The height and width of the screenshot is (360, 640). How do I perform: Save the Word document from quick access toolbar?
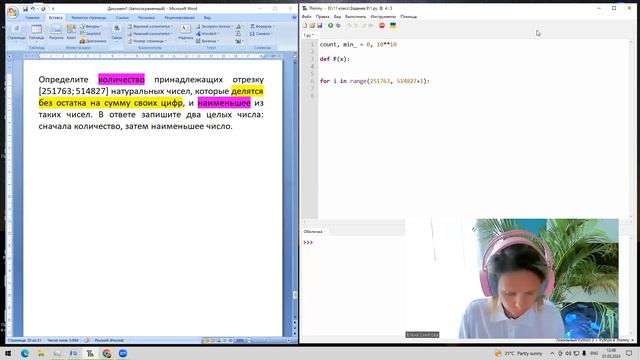[x=25, y=9]
